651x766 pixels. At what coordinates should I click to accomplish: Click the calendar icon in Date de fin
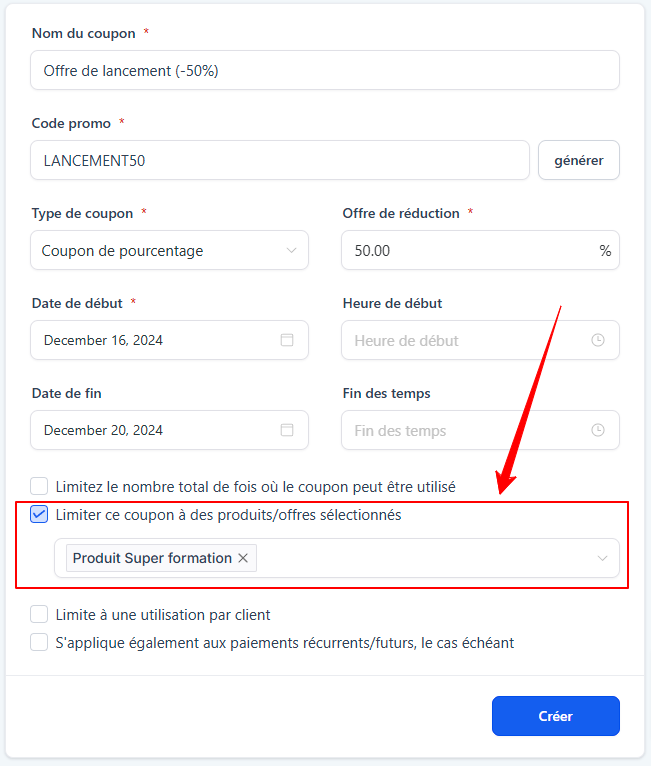(287, 430)
